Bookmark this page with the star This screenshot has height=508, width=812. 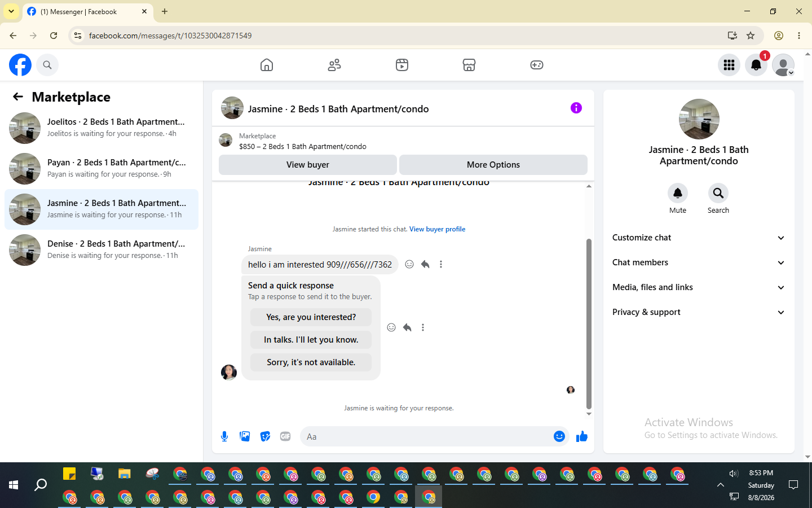tap(751, 36)
